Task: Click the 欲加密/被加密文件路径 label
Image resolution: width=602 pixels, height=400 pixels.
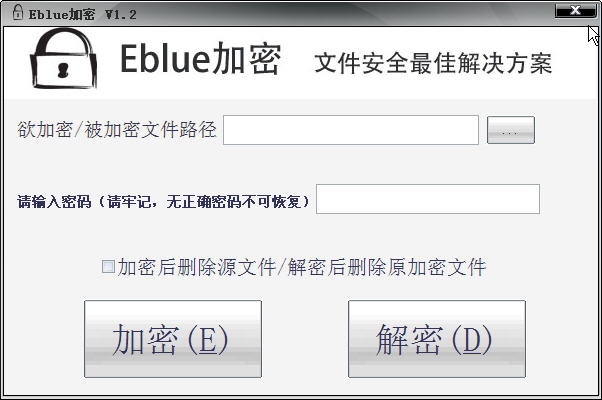Action: (x=117, y=130)
